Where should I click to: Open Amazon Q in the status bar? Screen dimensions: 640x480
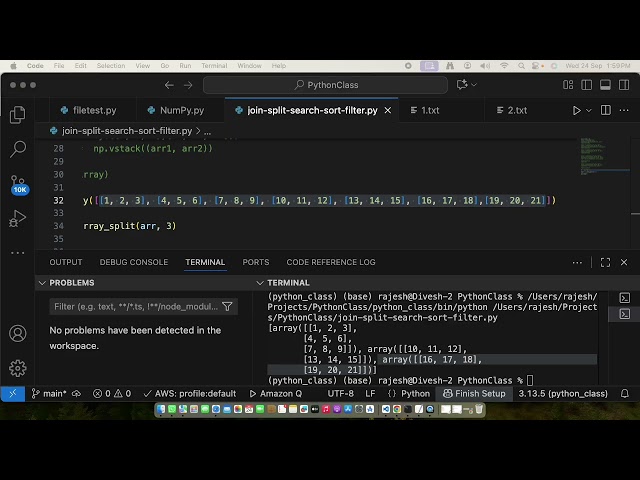point(276,393)
